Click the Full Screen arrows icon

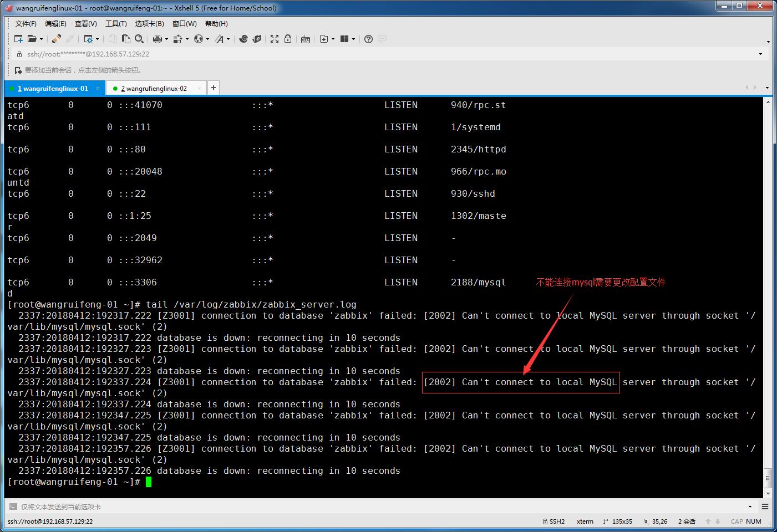(275, 39)
